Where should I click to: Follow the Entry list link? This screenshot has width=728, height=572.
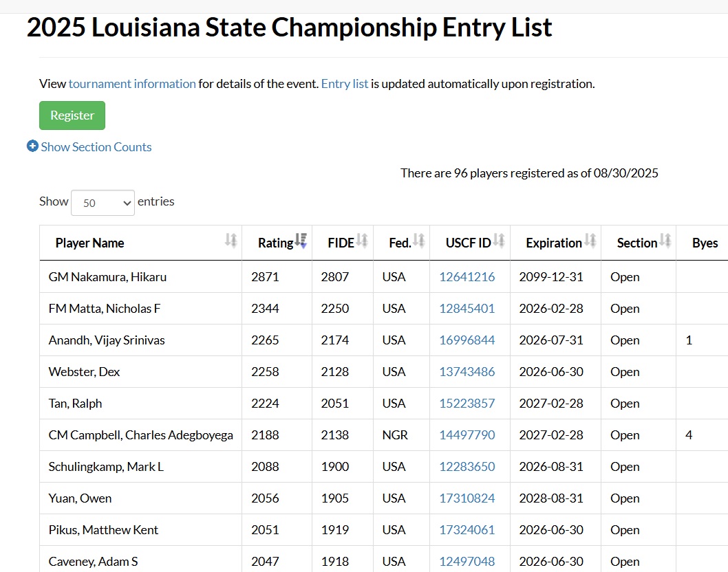[345, 84]
